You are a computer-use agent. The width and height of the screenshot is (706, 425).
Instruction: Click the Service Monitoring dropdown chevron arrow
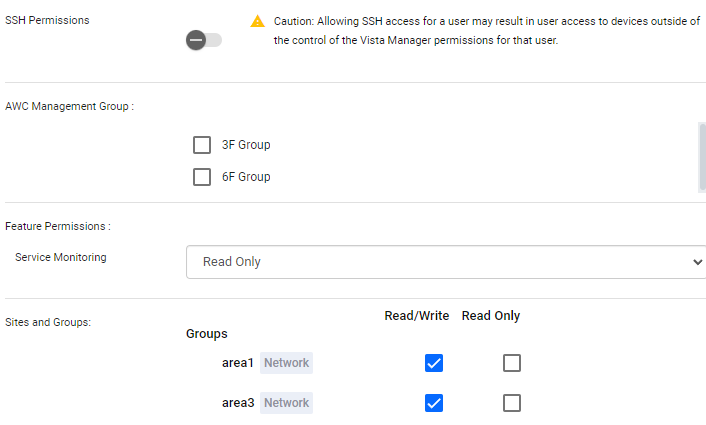(697, 262)
